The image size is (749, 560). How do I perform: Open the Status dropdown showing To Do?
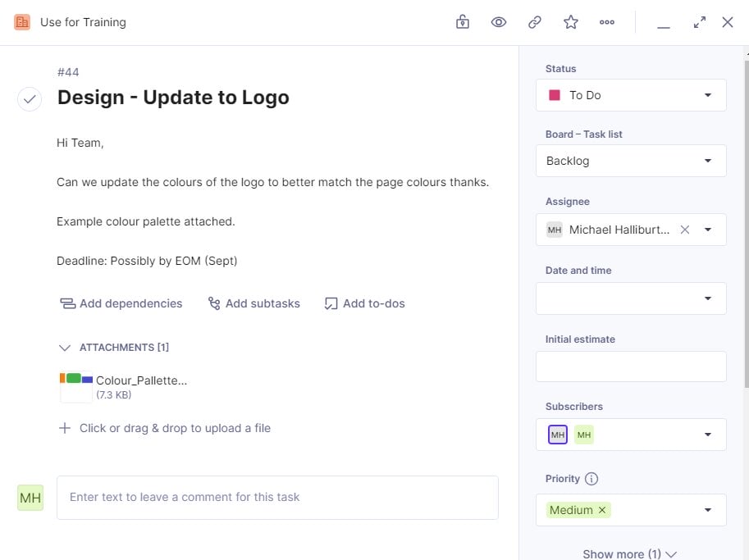631,95
